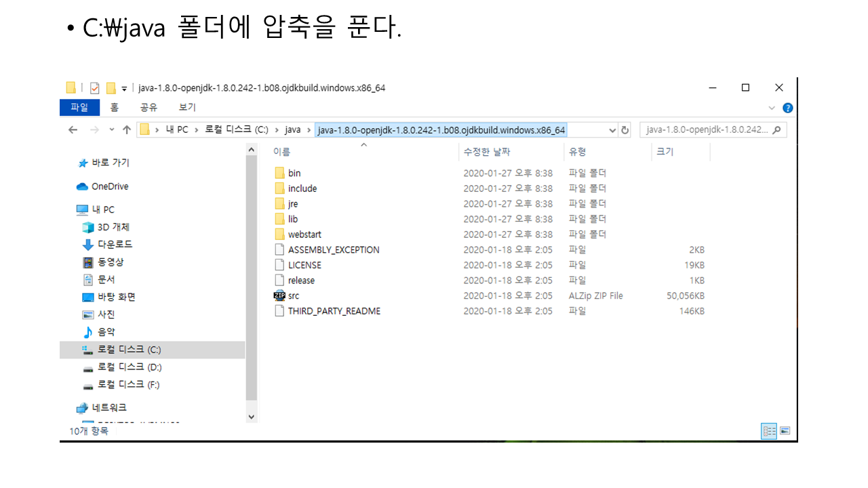Viewport: 868px width, 488px height.
Task: Click the Back navigation arrow
Action: point(73,130)
